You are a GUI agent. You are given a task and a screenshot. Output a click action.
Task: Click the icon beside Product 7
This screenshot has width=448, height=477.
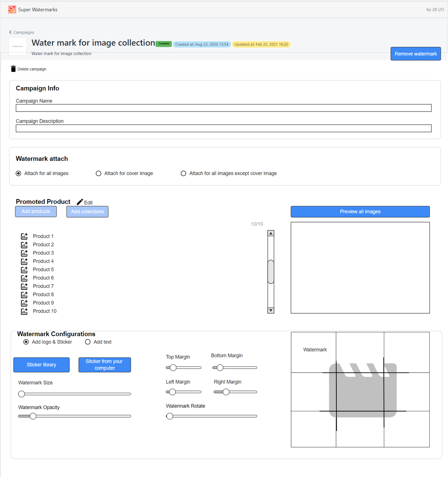pos(24,286)
